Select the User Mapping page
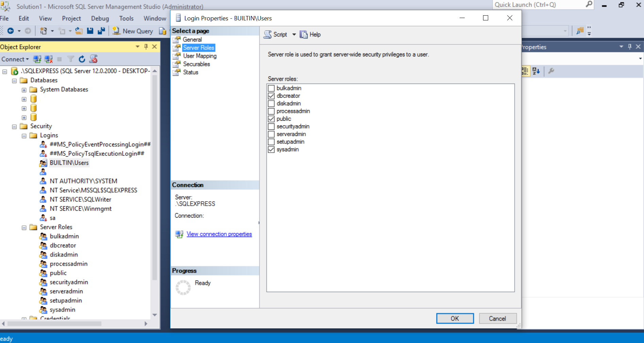Image resolution: width=644 pixels, height=343 pixels. tap(199, 56)
